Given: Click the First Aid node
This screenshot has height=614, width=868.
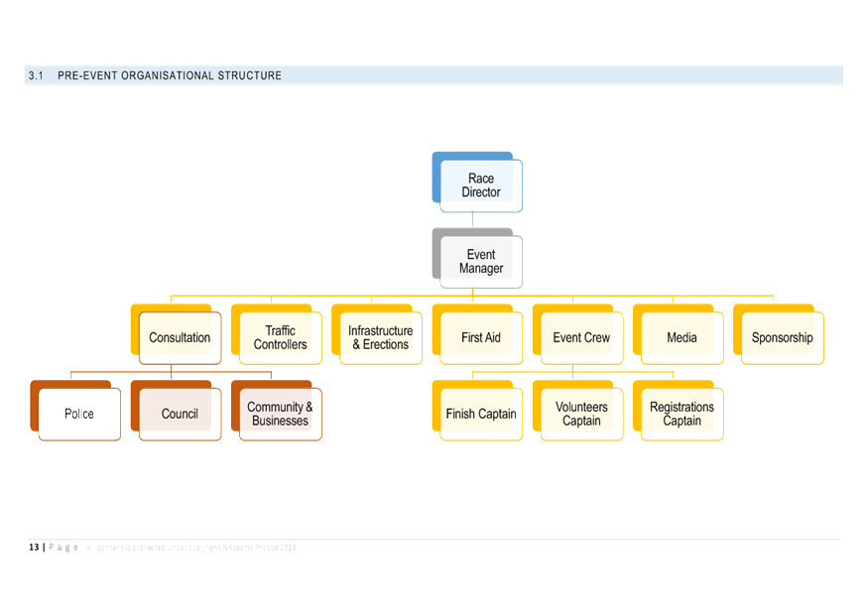Looking at the screenshot, I should [x=477, y=335].
